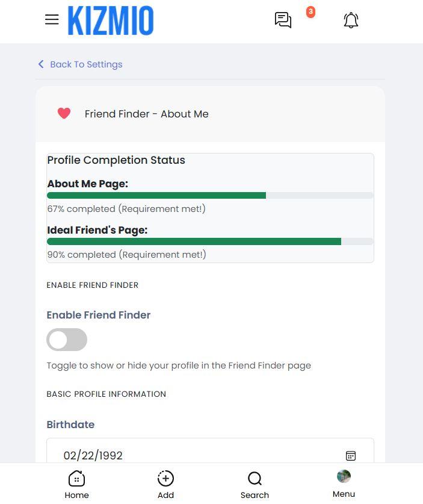This screenshot has width=423, height=504.
Task: Tap the Add plus circle icon
Action: (x=165, y=478)
